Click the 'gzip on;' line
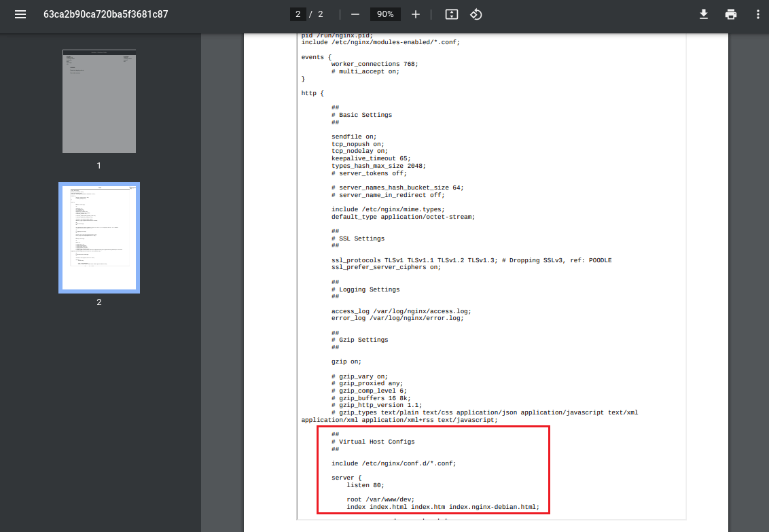Screen dimensions: 769x532 (346, 362)
